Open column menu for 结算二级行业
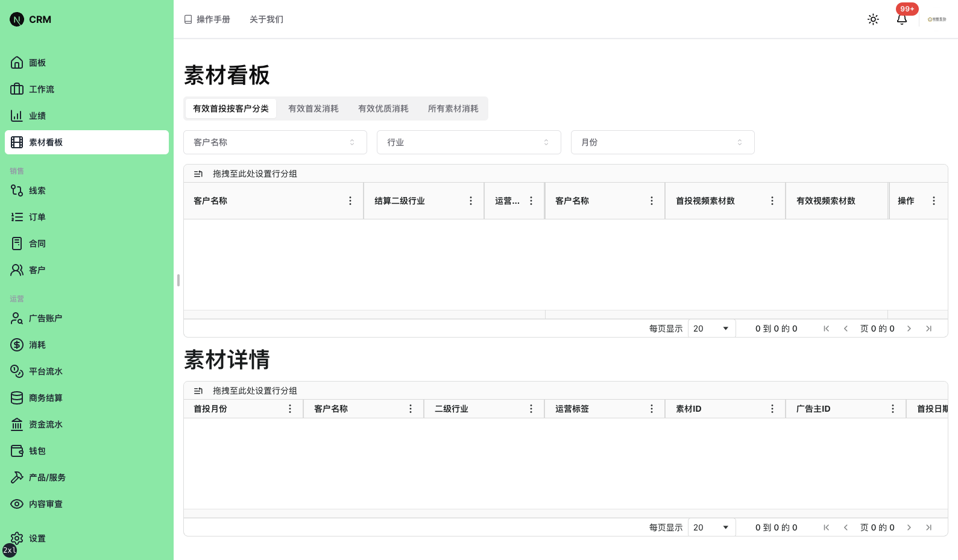 point(471,201)
